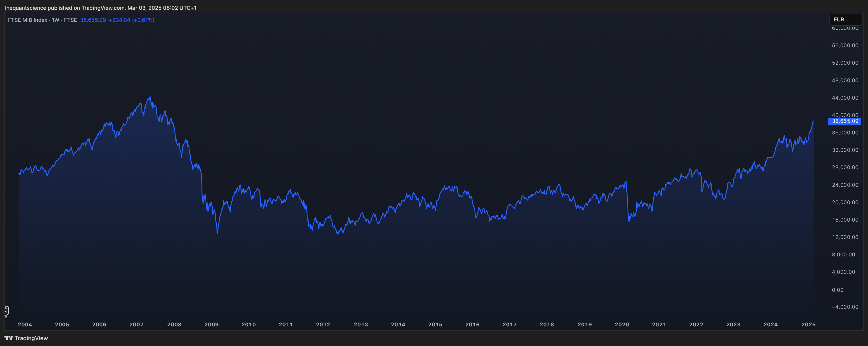Image resolution: width=868 pixels, height=346 pixels.
Task: Click the 12,000.00 price axis label
Action: [845, 237]
